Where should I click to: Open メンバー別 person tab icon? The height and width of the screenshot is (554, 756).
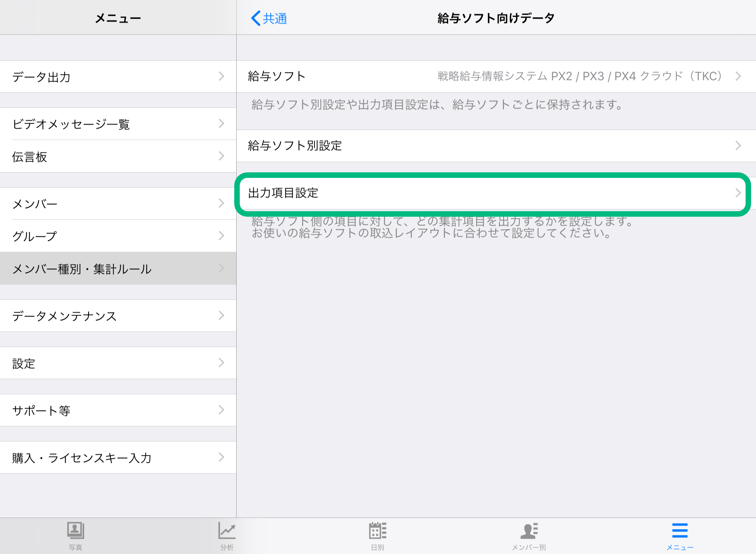529,531
